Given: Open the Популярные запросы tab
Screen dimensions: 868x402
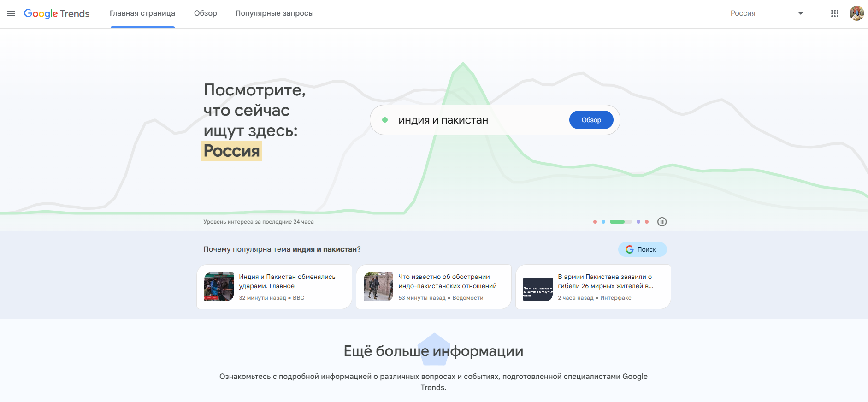Looking at the screenshot, I should (275, 13).
